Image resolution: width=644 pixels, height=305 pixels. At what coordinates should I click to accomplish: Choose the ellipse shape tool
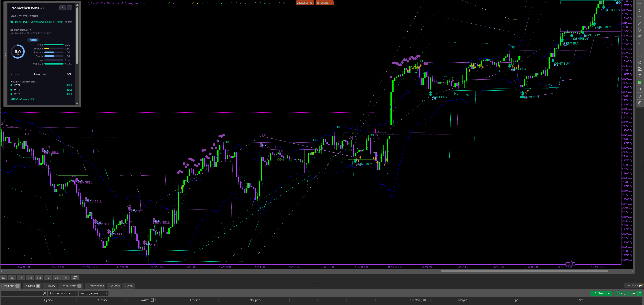tap(640, 63)
